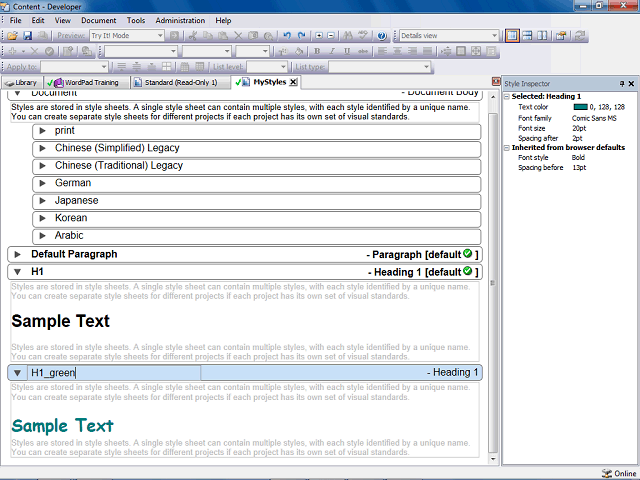Collapse the Selected: Heading 1 group
This screenshot has height=480, width=640.
tap(507, 97)
